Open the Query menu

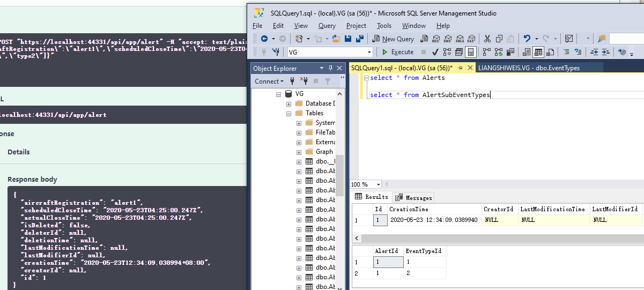tap(327, 26)
